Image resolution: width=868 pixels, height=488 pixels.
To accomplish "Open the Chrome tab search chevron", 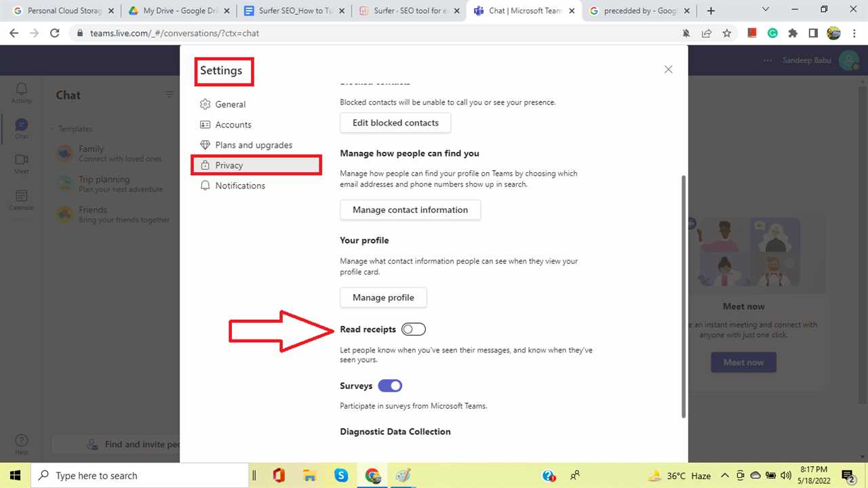I will [x=766, y=10].
